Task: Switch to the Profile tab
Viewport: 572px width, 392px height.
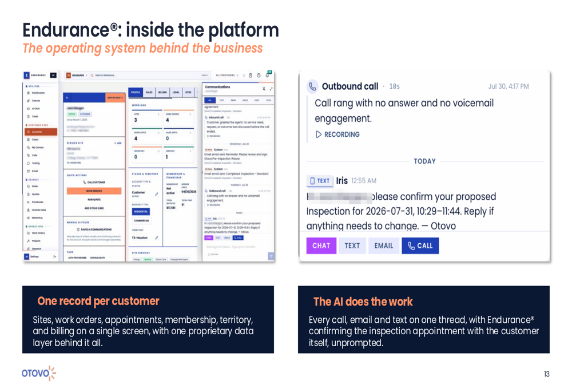Action: click(136, 92)
